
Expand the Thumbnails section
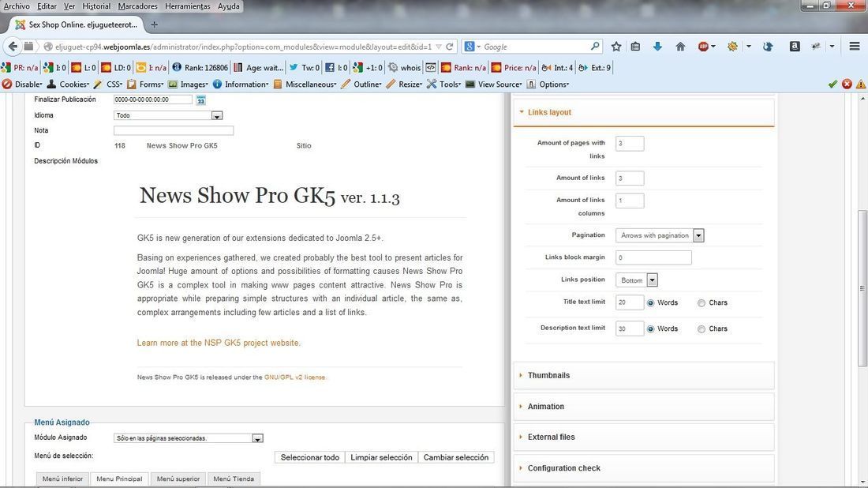644,376
